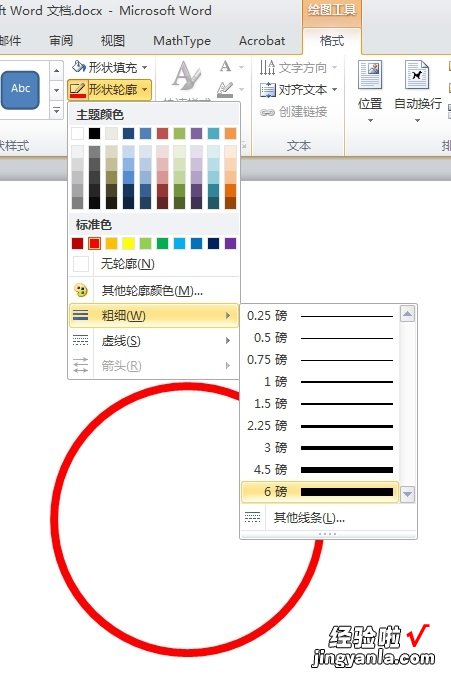
Task: Choose the 0.75 磅 line weight
Action: click(x=320, y=360)
